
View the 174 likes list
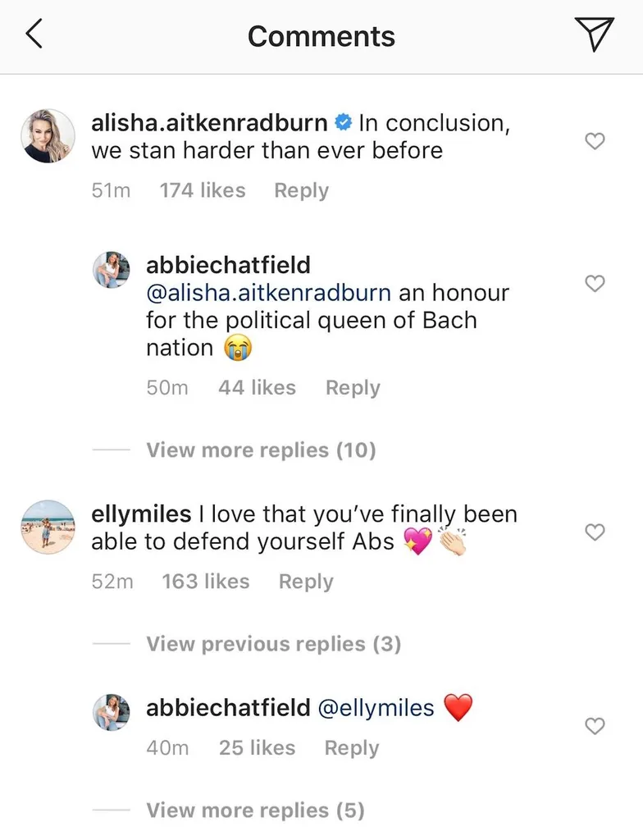pyautogui.click(x=203, y=190)
